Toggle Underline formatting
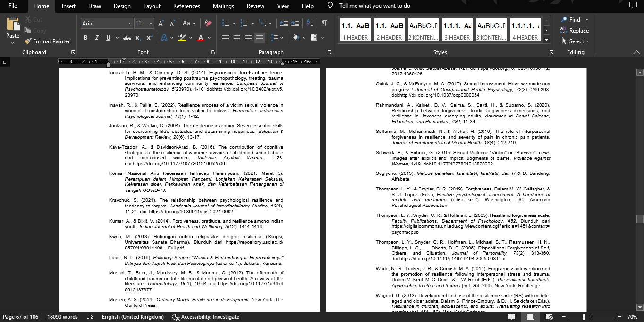Viewport: 644px width, 322px height. (x=108, y=38)
